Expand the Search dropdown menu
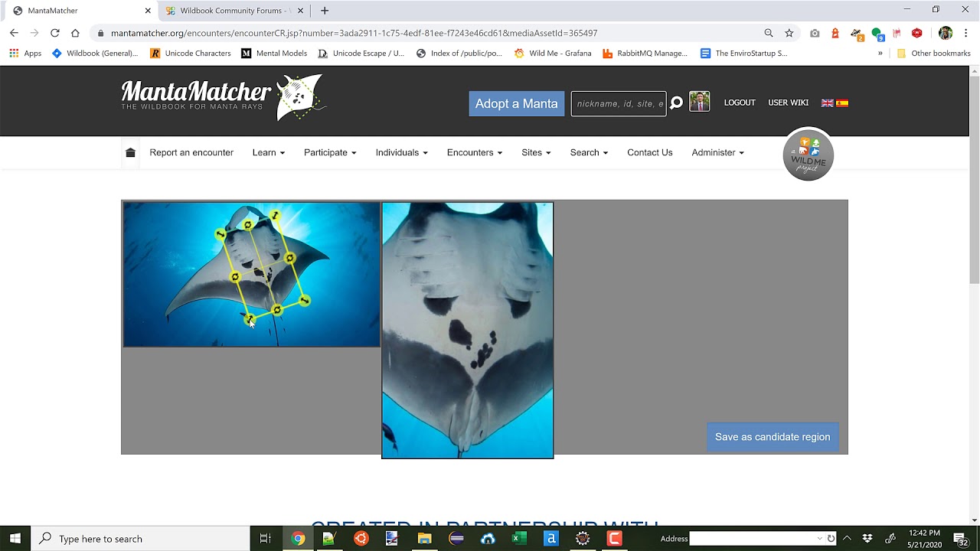Image resolution: width=980 pixels, height=551 pixels. tap(589, 152)
